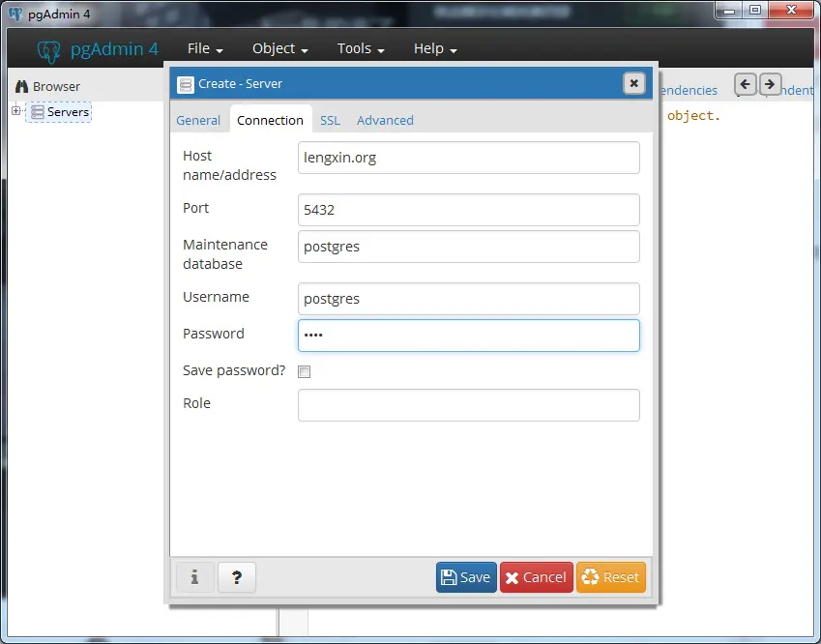Minimize the pgAdmin 4 window
Screen dimensions: 821x644
click(729, 11)
